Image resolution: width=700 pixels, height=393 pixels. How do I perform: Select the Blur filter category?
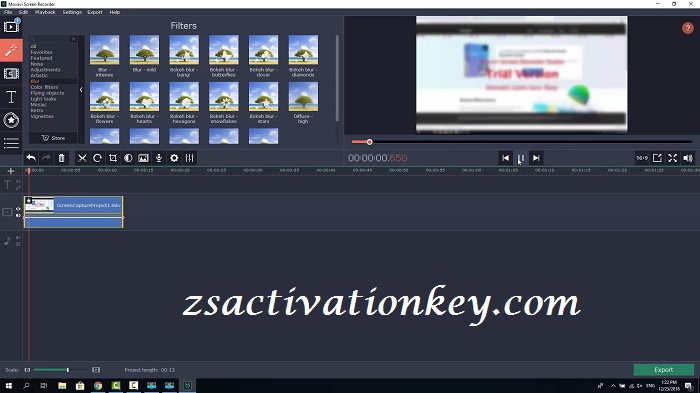[x=35, y=81]
